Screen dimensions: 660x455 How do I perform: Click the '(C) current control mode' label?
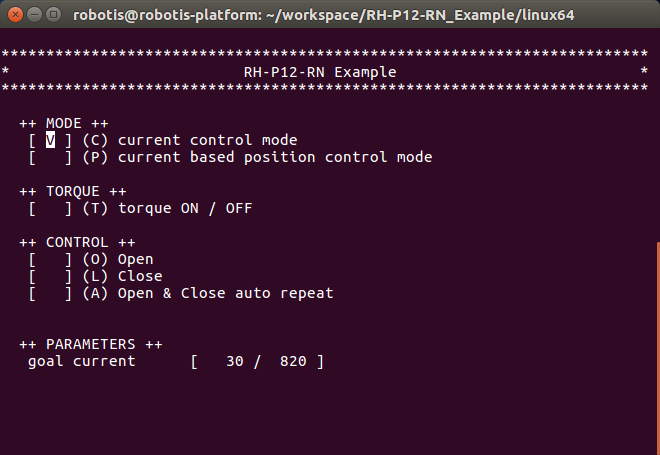click(190, 141)
